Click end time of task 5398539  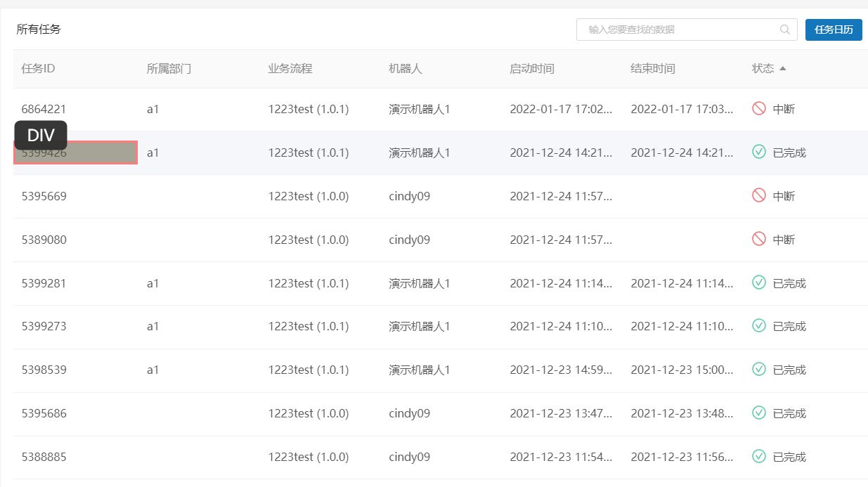pos(682,370)
